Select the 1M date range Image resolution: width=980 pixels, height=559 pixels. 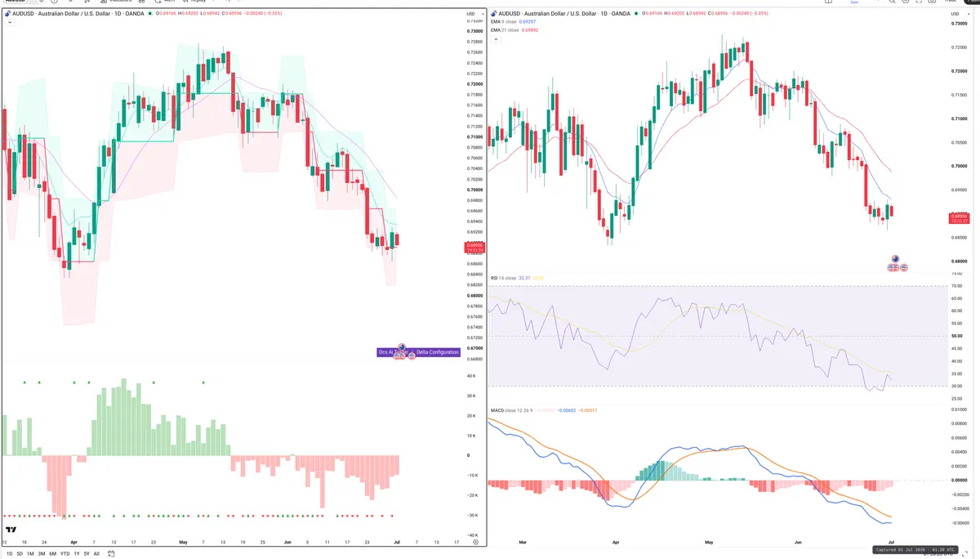pyautogui.click(x=30, y=554)
